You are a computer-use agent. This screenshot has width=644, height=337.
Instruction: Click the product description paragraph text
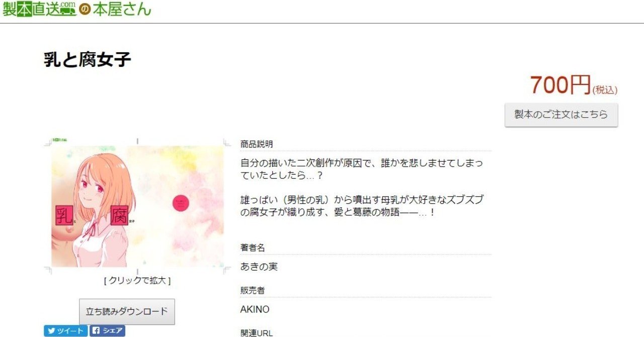(x=362, y=188)
